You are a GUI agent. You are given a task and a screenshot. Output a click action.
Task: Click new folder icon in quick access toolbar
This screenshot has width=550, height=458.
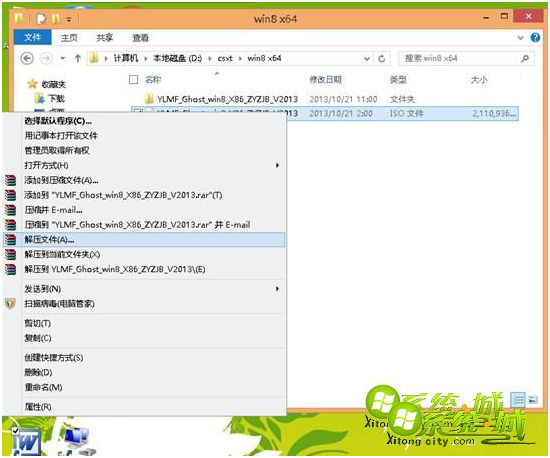point(56,19)
